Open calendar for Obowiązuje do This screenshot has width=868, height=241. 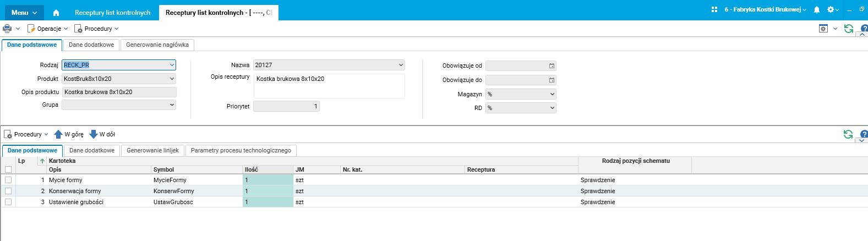[552, 80]
